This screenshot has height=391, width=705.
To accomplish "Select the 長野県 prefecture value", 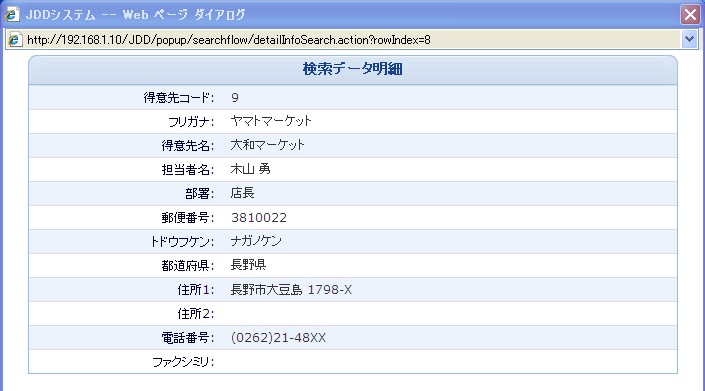I will 248,265.
